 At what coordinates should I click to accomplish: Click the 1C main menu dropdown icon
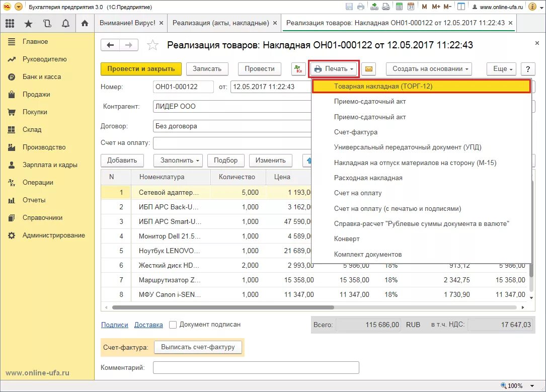[x=19, y=7]
